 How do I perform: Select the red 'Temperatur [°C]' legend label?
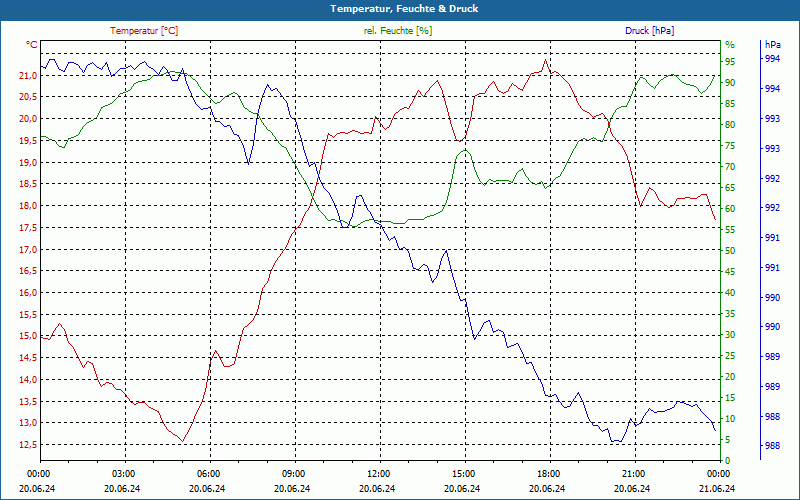tap(144, 31)
